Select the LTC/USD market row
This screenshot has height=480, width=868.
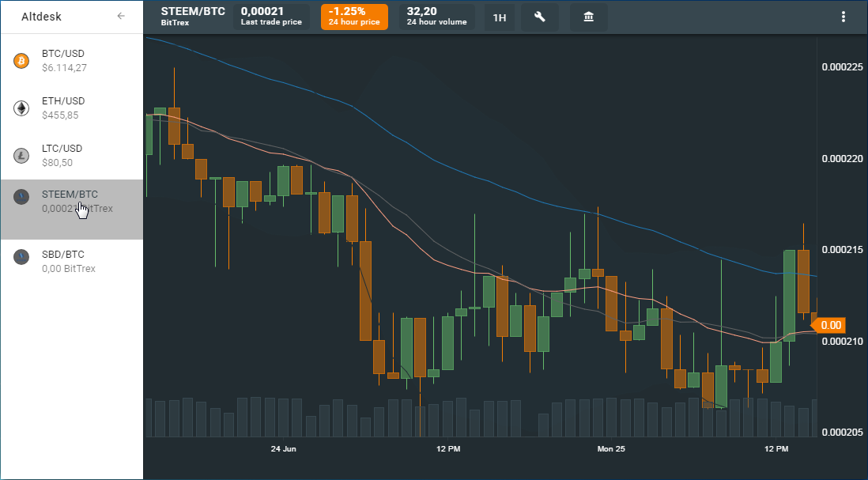[x=72, y=156]
